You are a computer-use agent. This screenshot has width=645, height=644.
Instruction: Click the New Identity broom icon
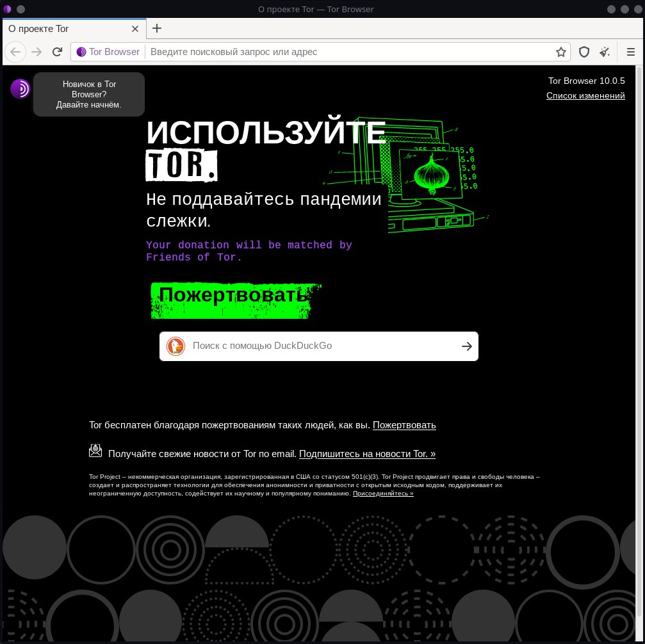pos(604,52)
